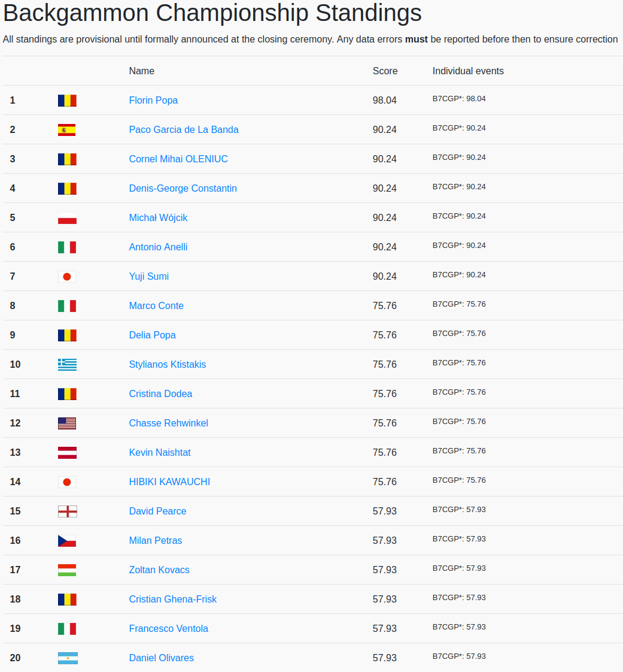Open Florin Popa's player profile
The width and height of the screenshot is (623, 672).
coord(153,101)
